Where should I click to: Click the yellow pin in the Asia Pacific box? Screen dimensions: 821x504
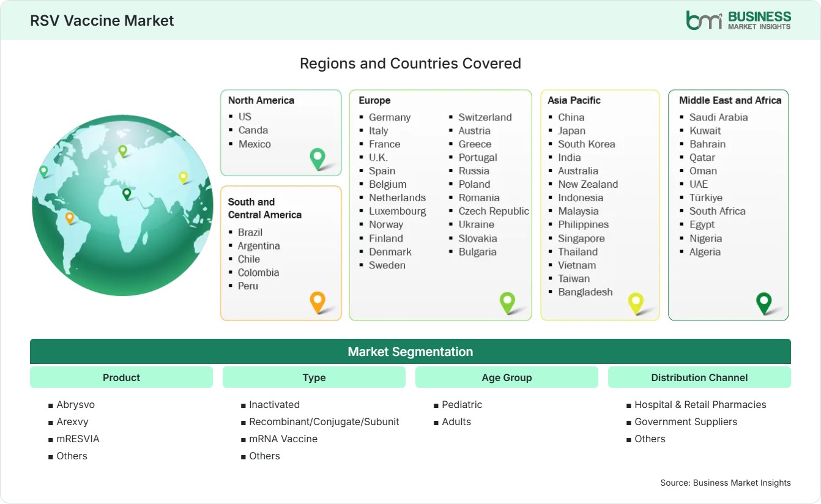(x=636, y=303)
